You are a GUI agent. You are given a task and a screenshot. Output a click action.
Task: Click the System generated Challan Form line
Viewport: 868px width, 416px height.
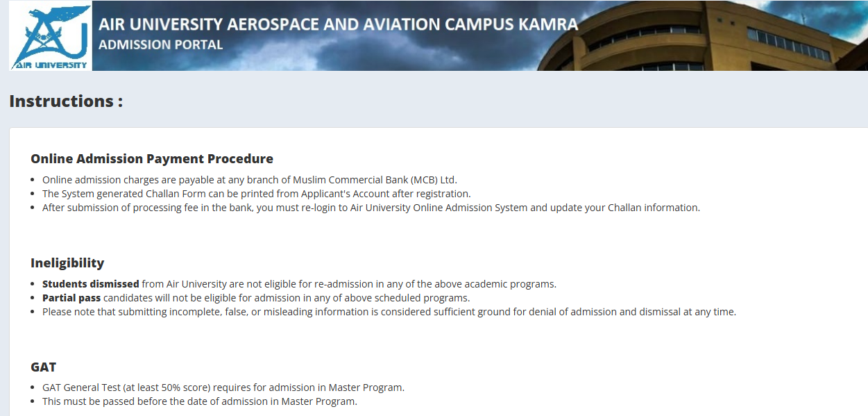257,194
